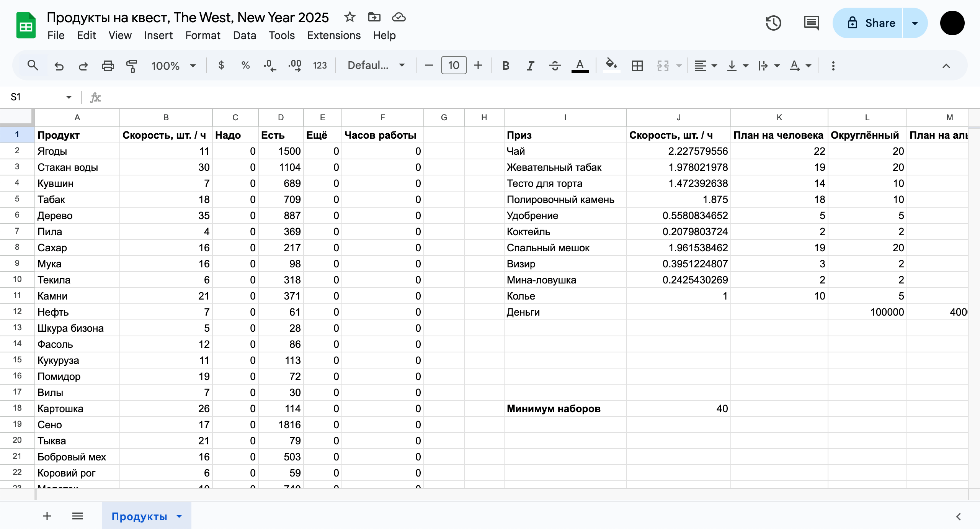Open the Help menu
The height and width of the screenshot is (529, 980).
[384, 35]
